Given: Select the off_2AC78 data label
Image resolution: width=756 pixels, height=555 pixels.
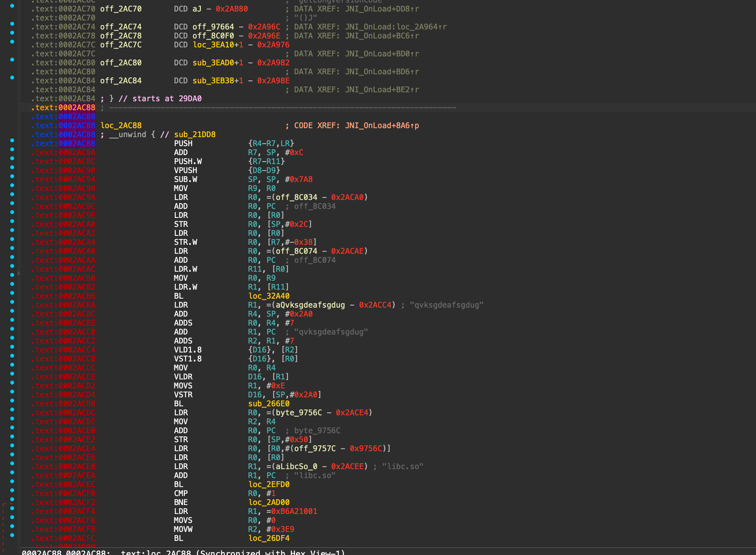Looking at the screenshot, I should pos(121,36).
